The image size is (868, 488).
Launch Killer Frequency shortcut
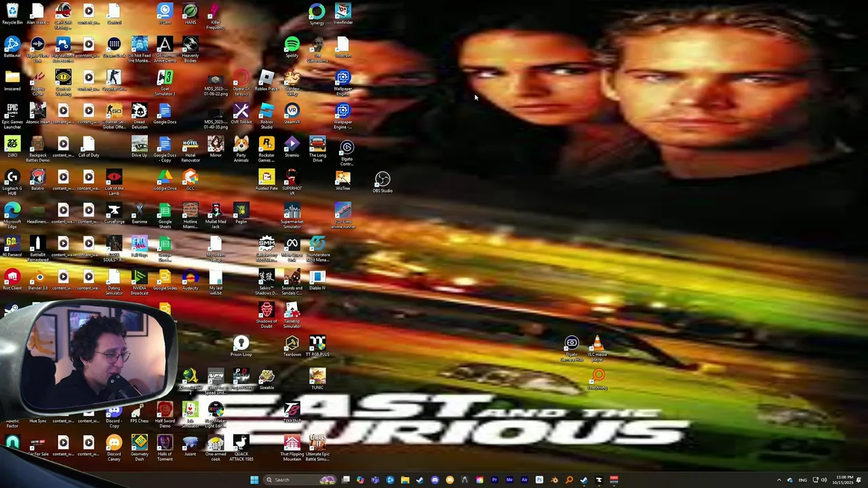[216, 16]
